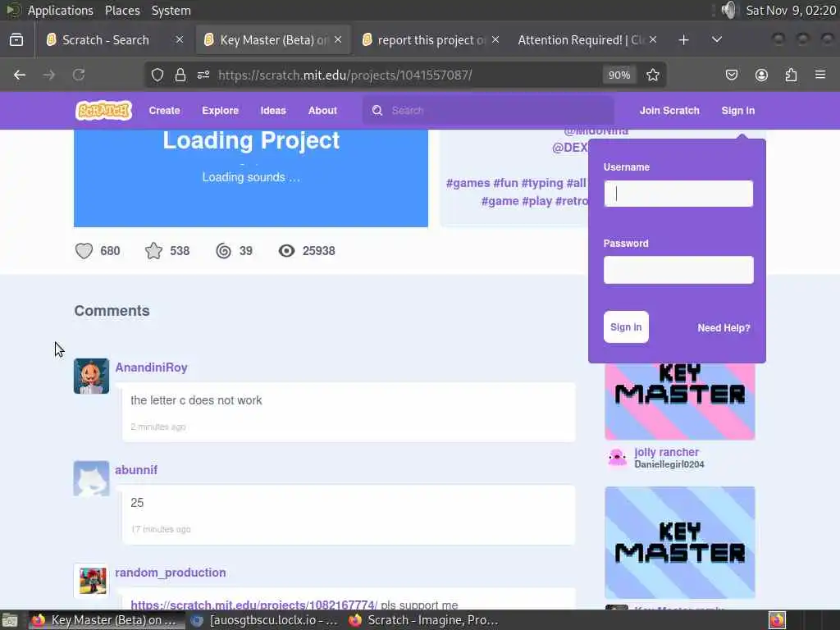
Task: Open random_production's avatar
Action: pos(92,581)
